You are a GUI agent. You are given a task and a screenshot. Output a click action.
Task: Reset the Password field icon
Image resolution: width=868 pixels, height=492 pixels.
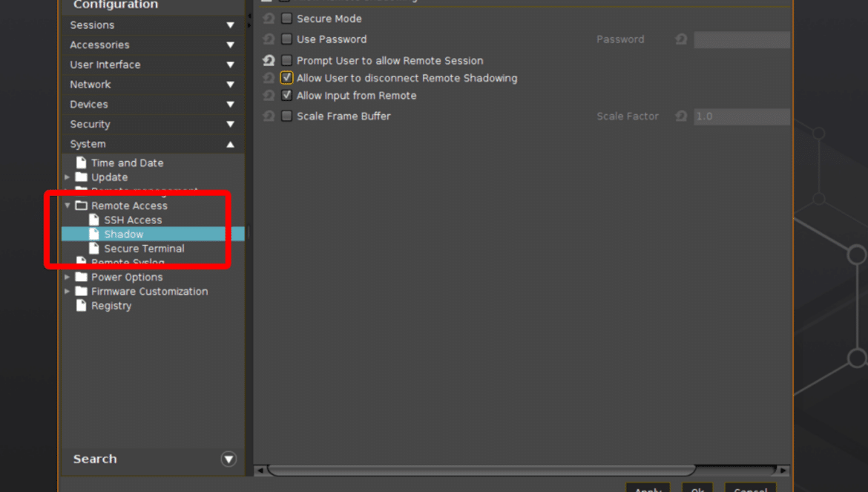click(681, 39)
